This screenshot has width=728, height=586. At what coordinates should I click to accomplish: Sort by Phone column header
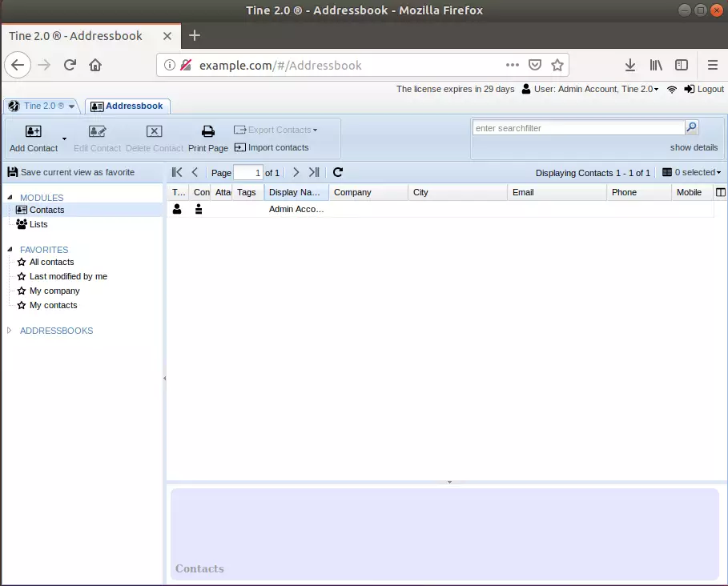click(639, 192)
